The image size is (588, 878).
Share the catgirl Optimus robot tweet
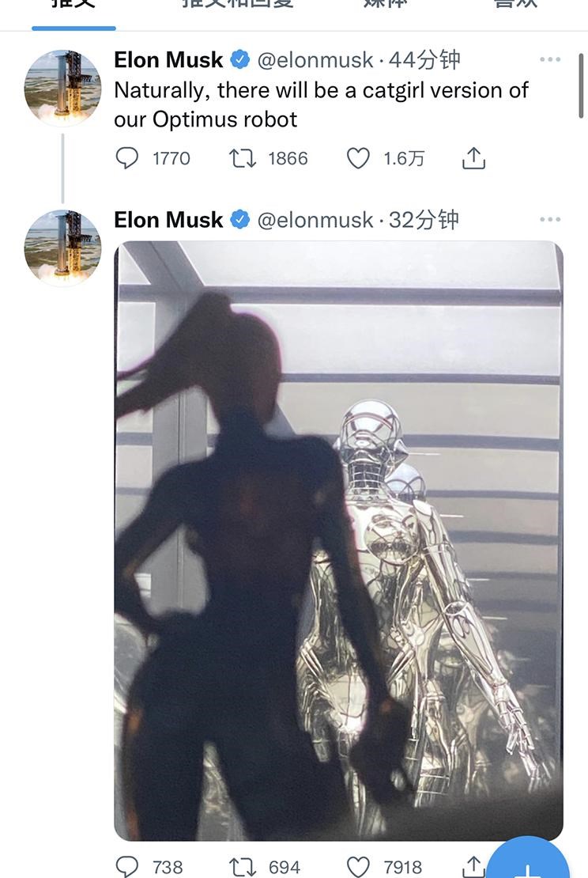pos(473,158)
